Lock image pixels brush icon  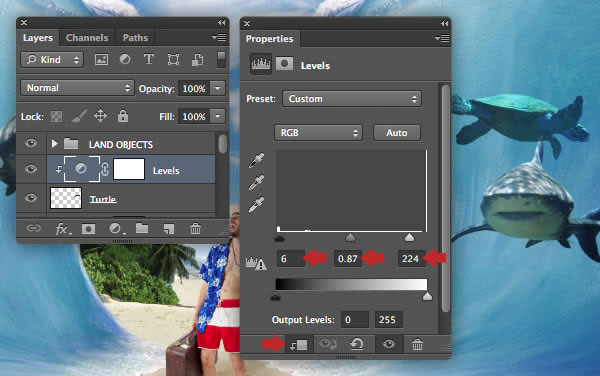tap(79, 116)
